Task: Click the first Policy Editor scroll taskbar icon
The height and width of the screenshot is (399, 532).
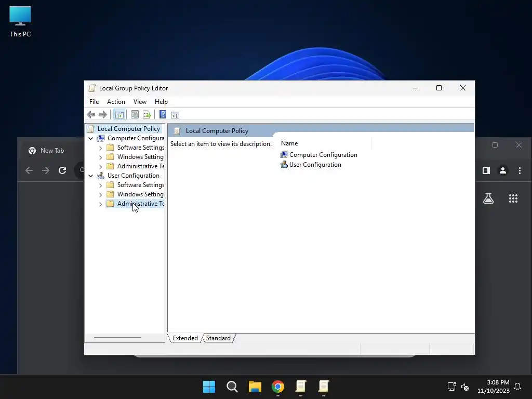Action: click(x=301, y=387)
